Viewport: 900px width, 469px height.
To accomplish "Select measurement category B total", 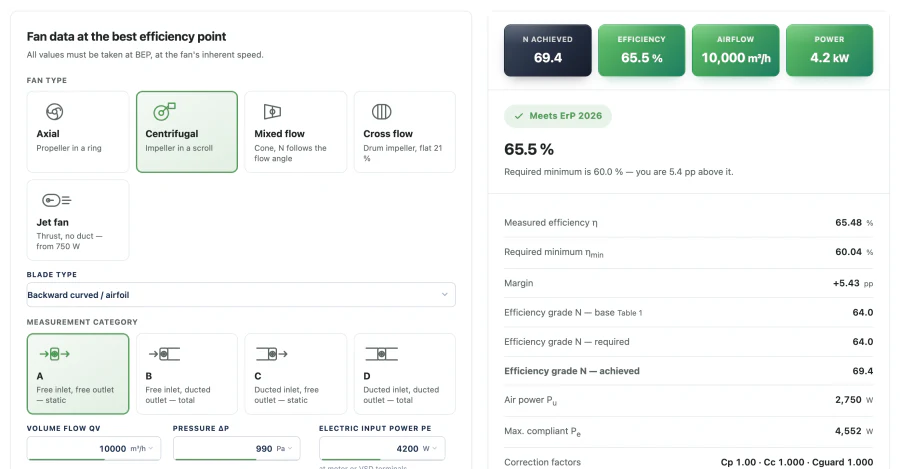I will tap(187, 374).
